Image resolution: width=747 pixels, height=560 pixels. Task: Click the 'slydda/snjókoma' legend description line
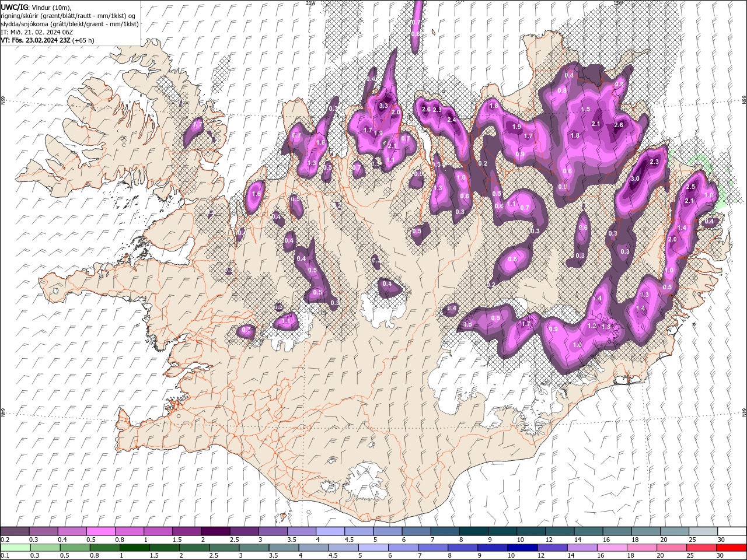tap(69, 24)
